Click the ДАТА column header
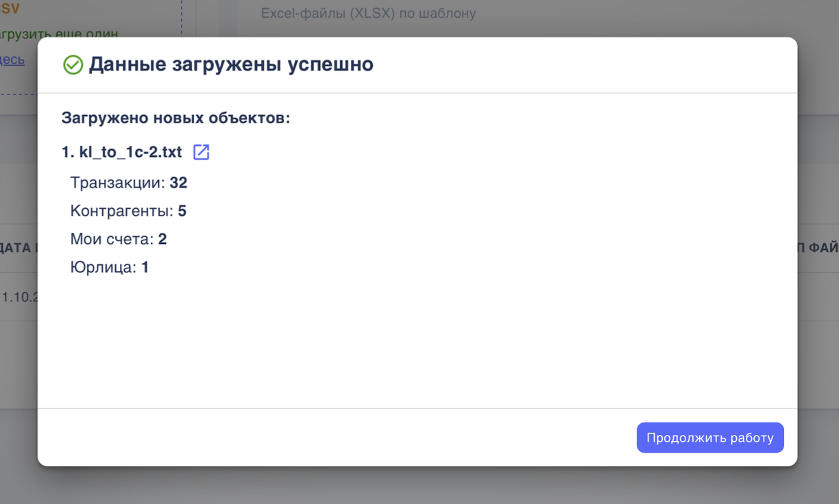The width and height of the screenshot is (839, 504). [17, 248]
